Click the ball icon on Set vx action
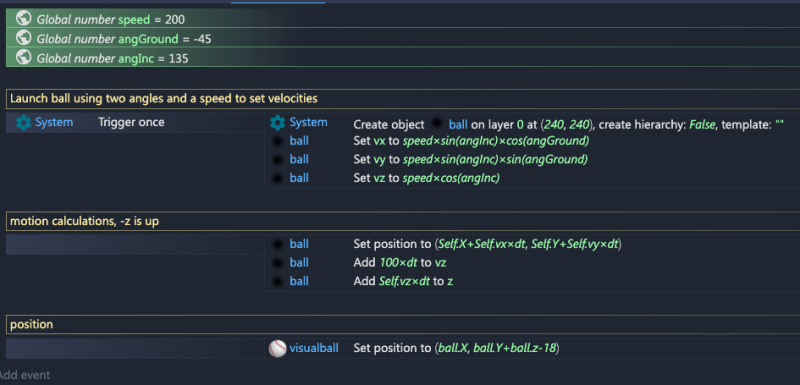800x385 pixels. click(x=278, y=141)
